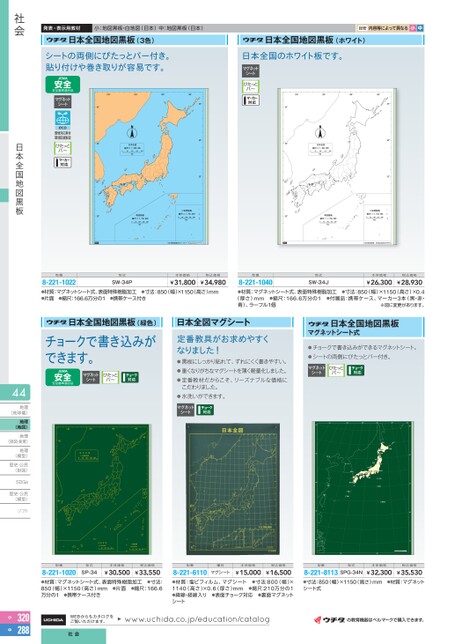Select product code 8-221-6110
This screenshot has height=644, width=462.
click(190, 573)
